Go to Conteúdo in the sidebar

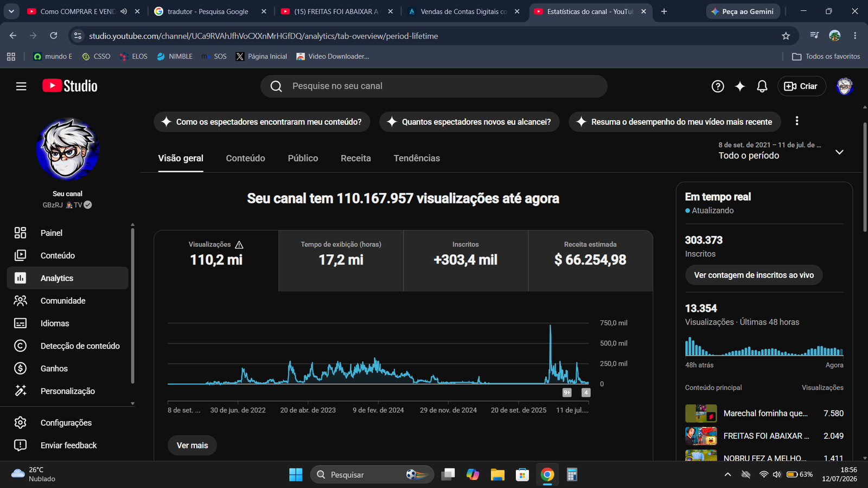pos(68,255)
